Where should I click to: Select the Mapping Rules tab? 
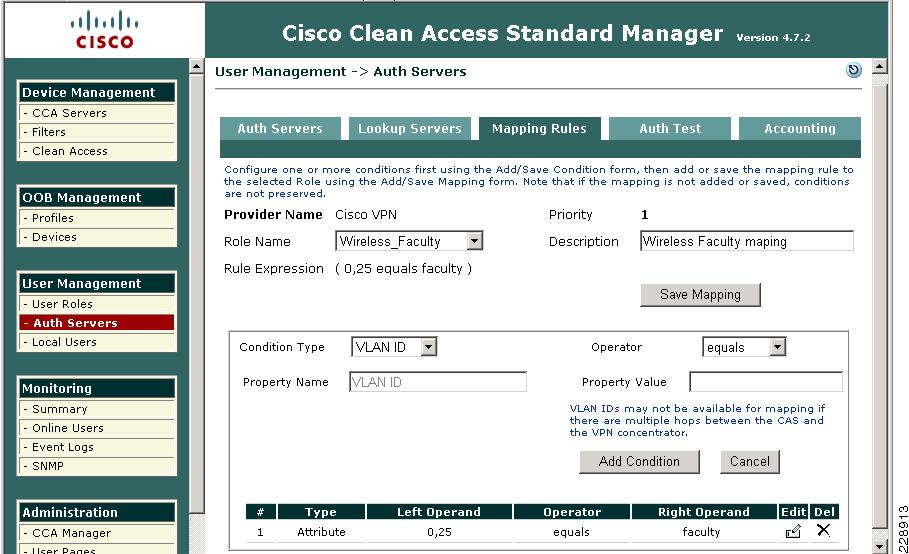(x=539, y=129)
